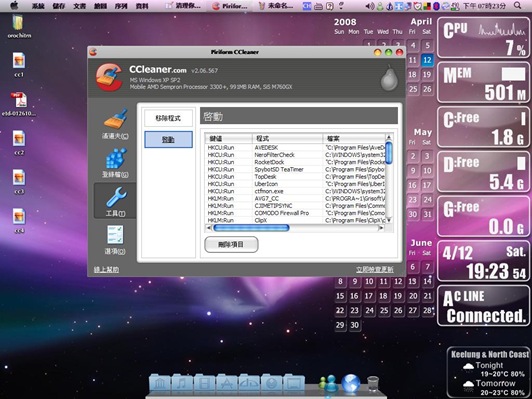Image resolution: width=532 pixels, height=399 pixels.
Task: Open the cc1 image file on desktop
Action: (x=19, y=64)
